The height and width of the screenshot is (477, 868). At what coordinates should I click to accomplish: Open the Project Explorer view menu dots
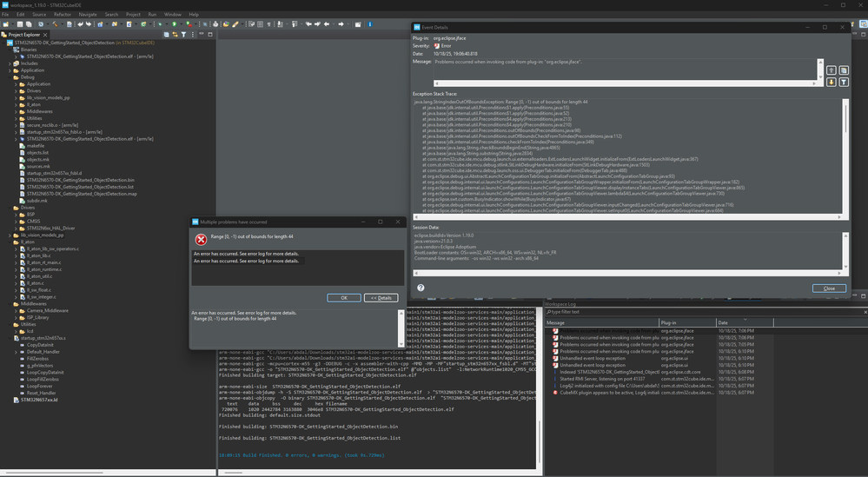click(x=193, y=34)
